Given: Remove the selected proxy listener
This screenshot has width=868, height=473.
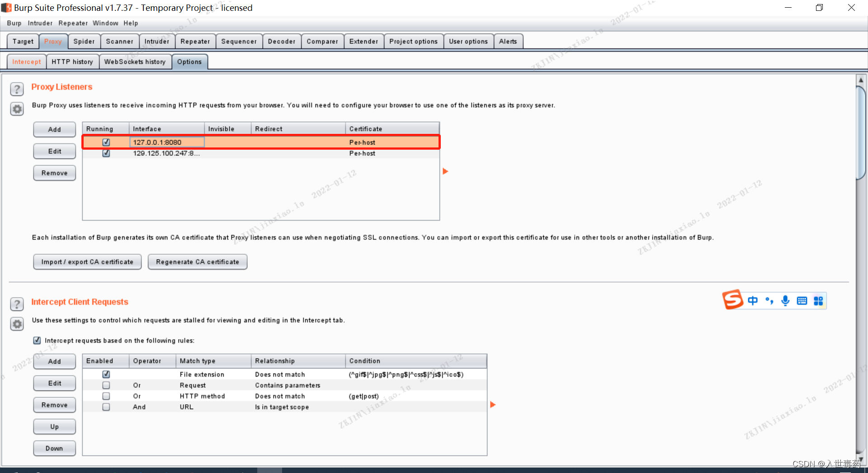Looking at the screenshot, I should [55, 173].
